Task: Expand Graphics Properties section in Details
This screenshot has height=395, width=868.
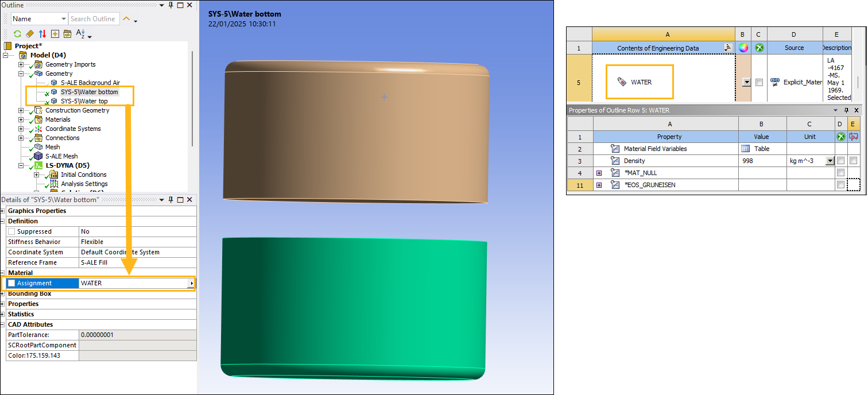Action: coord(3,211)
